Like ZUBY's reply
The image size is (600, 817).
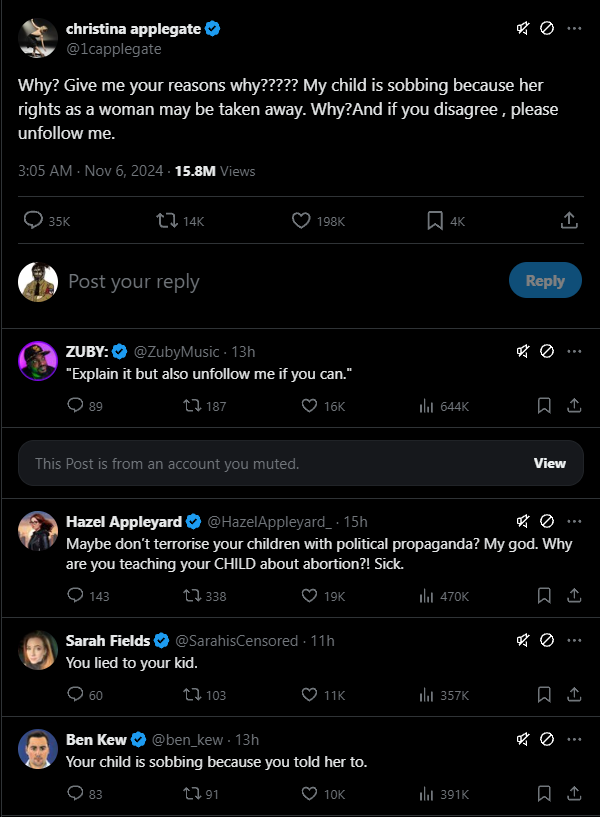310,406
